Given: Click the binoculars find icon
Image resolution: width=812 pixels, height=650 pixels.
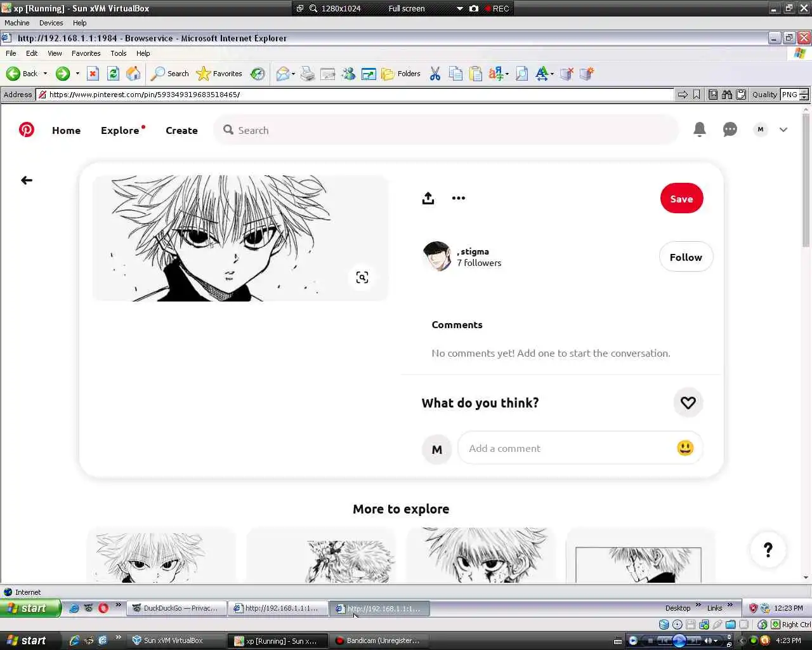Looking at the screenshot, I should click(727, 95).
